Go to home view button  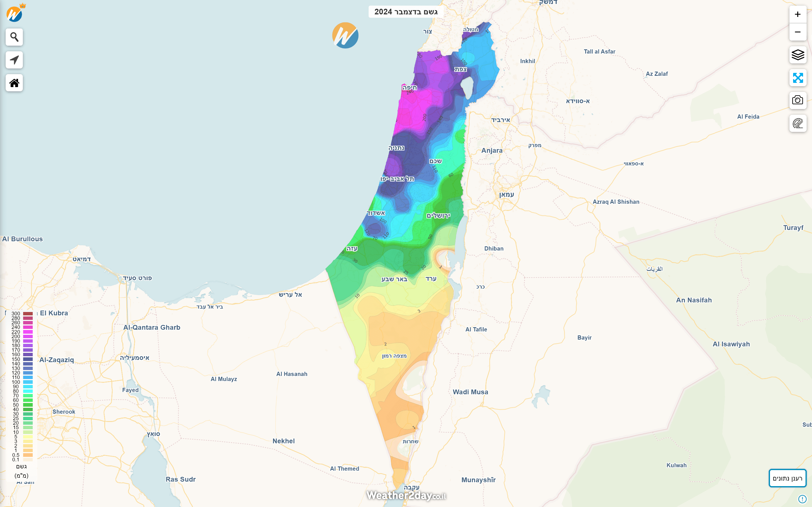point(14,83)
